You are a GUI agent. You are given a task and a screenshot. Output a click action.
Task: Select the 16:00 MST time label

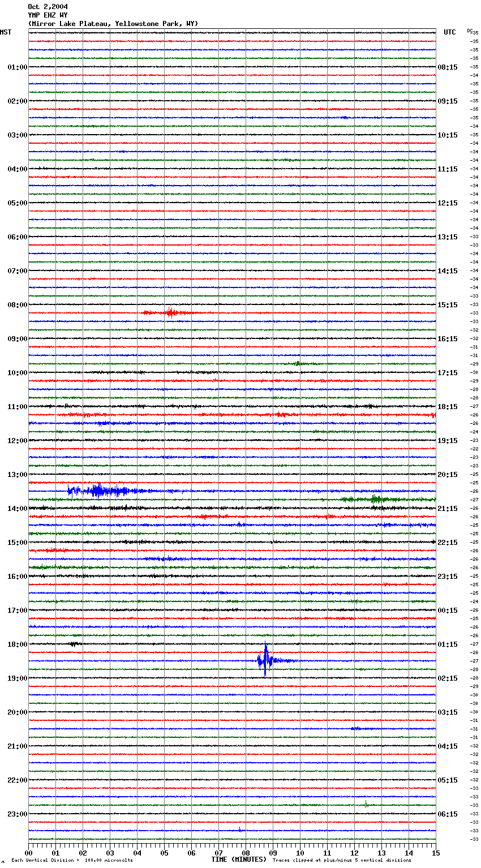click(17, 577)
